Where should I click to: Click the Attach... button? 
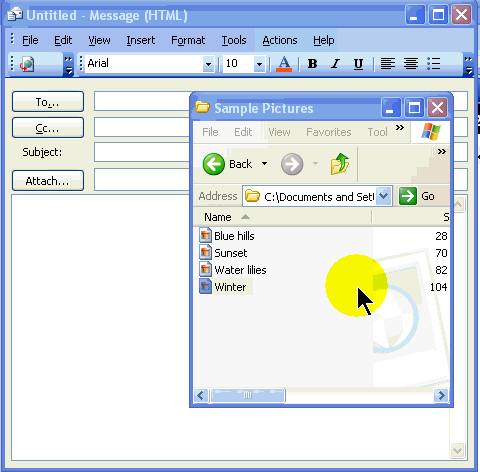coord(48,181)
